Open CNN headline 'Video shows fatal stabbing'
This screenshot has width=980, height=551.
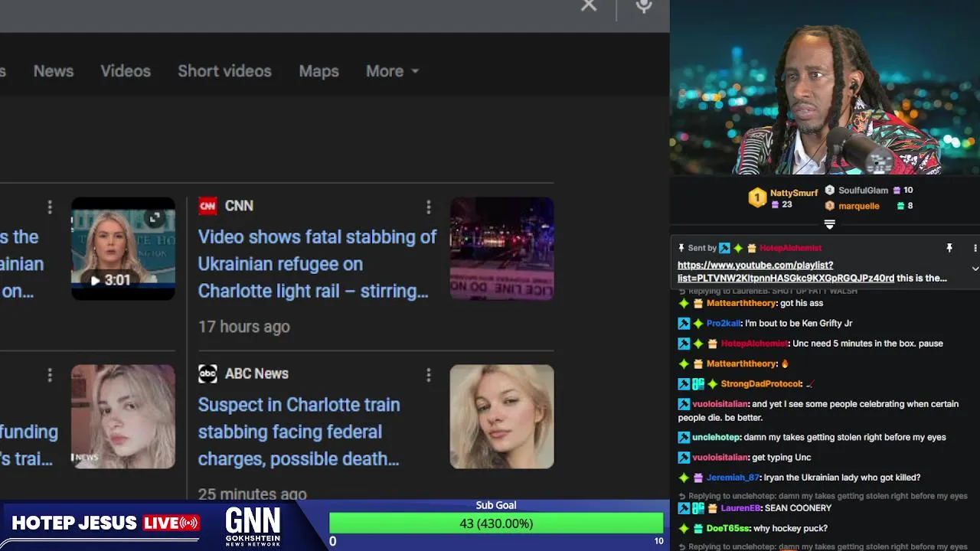[317, 264]
